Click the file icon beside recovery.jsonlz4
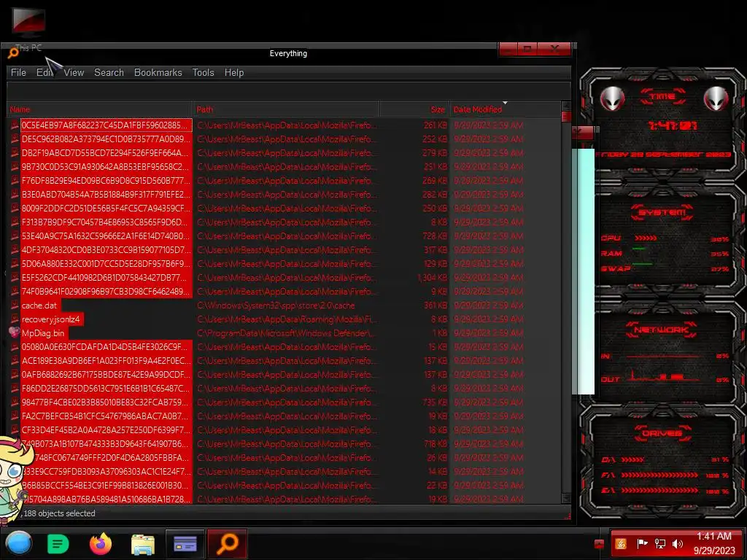The image size is (747, 560). click(x=15, y=319)
